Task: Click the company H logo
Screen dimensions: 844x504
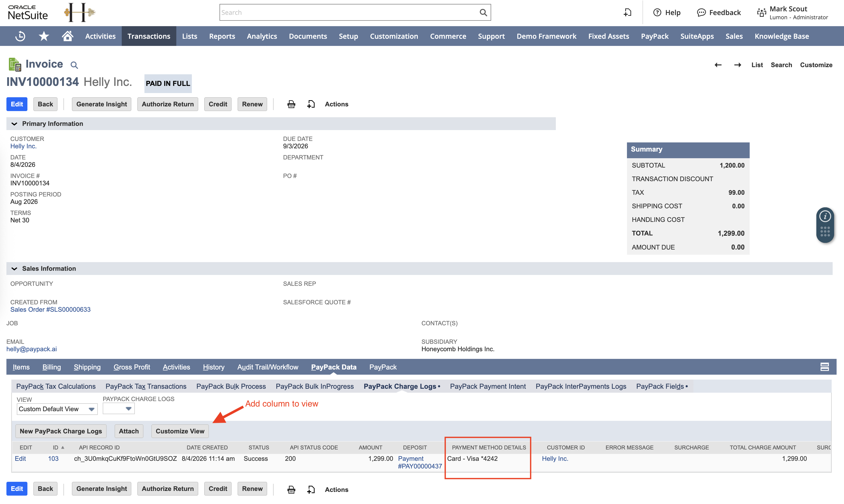Action: tap(80, 12)
